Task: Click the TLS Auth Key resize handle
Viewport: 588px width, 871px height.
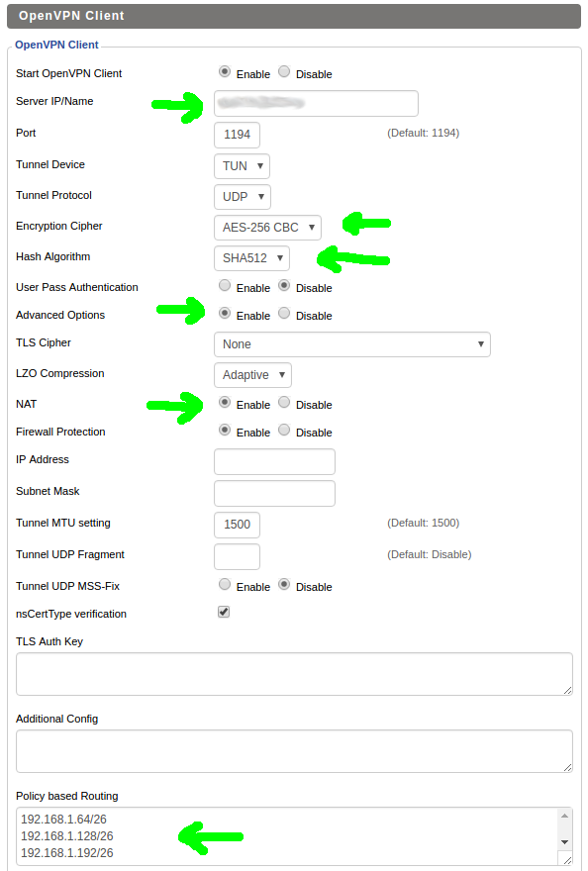Action: 567,691
